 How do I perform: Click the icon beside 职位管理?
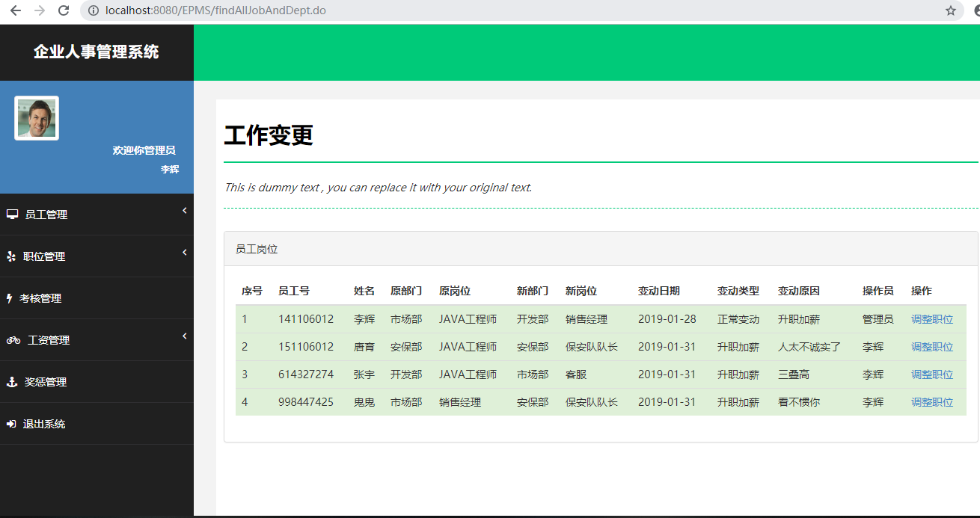11,256
